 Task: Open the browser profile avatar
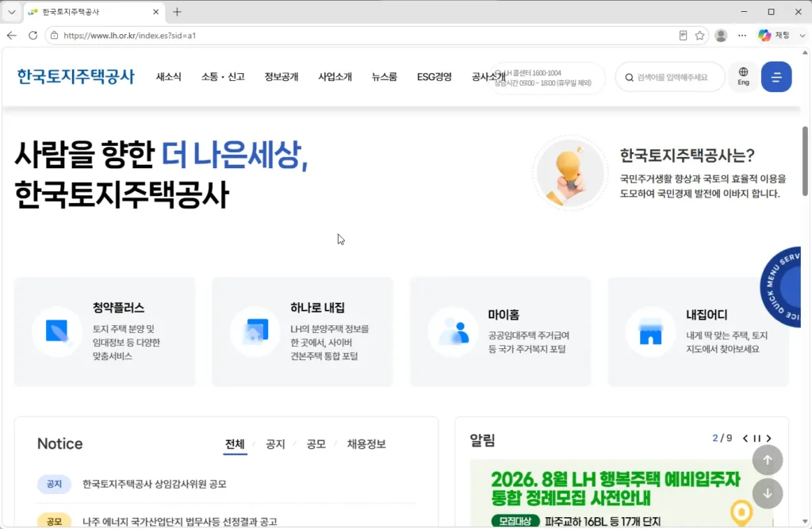721,35
